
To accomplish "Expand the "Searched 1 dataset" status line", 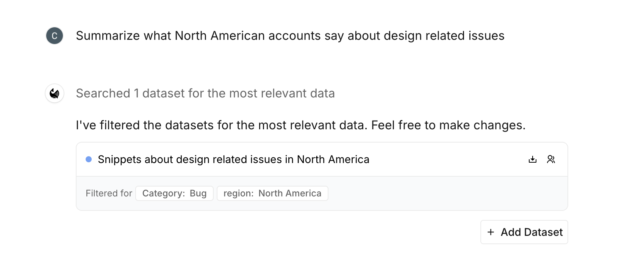I will pyautogui.click(x=205, y=93).
